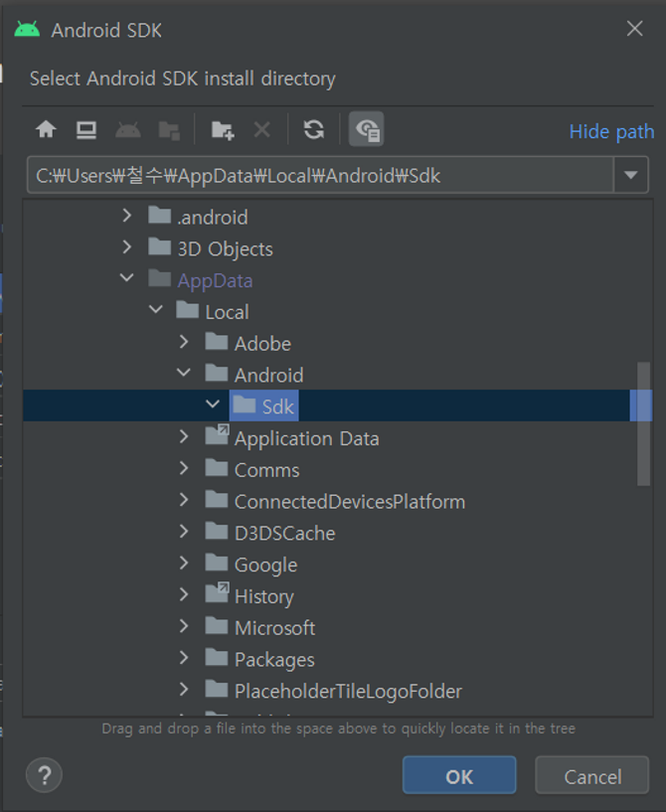666x812 pixels.
Task: Refresh the directory tree
Action: pos(314,129)
